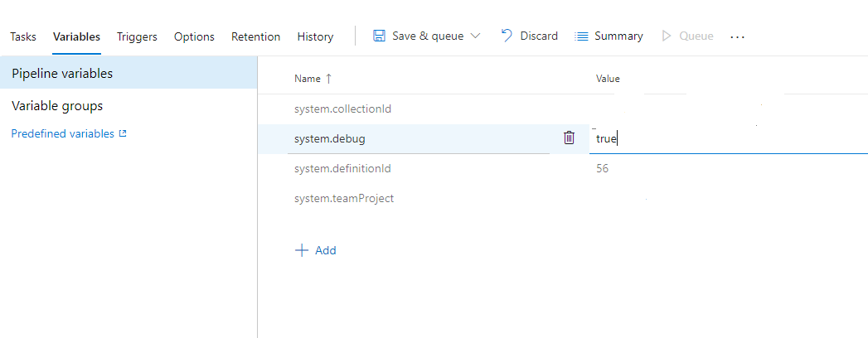Click the floppy disk save icon
868x338 pixels.
[x=379, y=36]
